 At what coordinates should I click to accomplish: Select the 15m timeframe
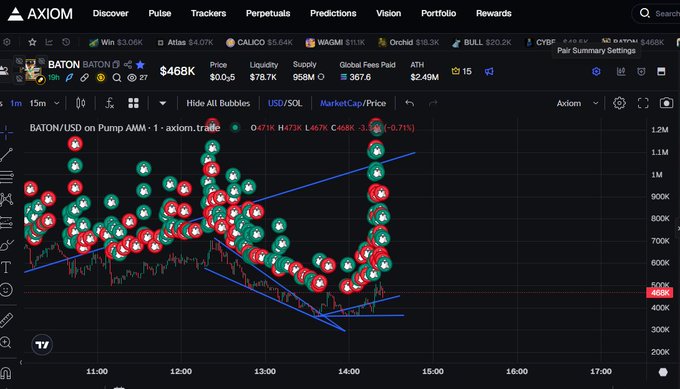tap(38, 103)
